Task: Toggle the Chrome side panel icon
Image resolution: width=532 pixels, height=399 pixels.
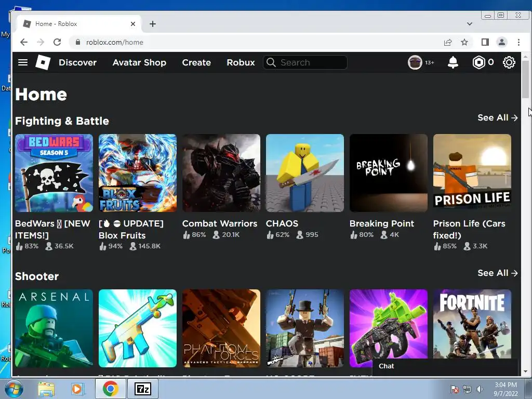Action: [x=485, y=42]
